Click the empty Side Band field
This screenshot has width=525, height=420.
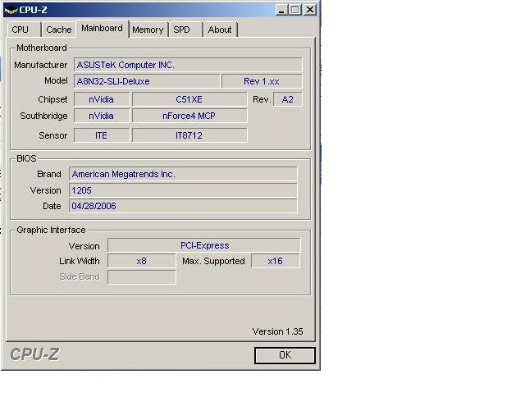click(142, 276)
